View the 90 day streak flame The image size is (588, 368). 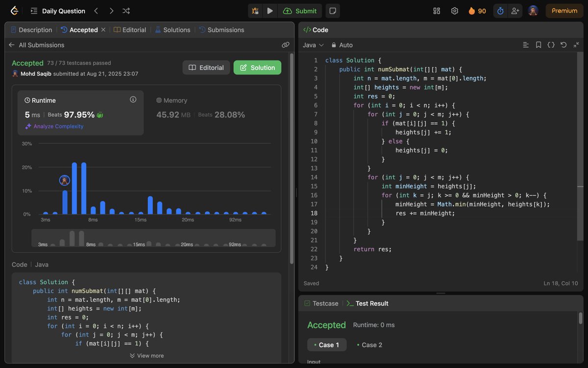point(477,11)
